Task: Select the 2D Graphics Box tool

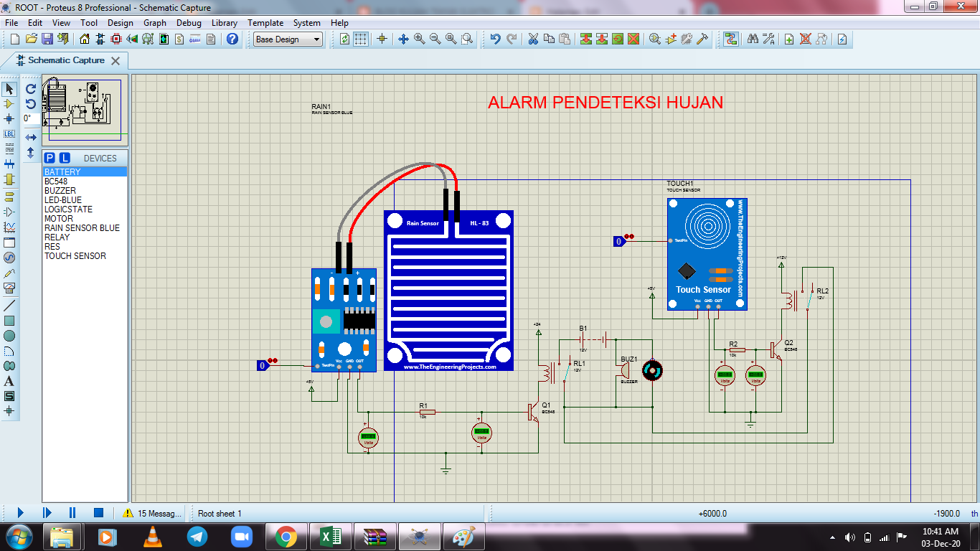Action: [9, 321]
